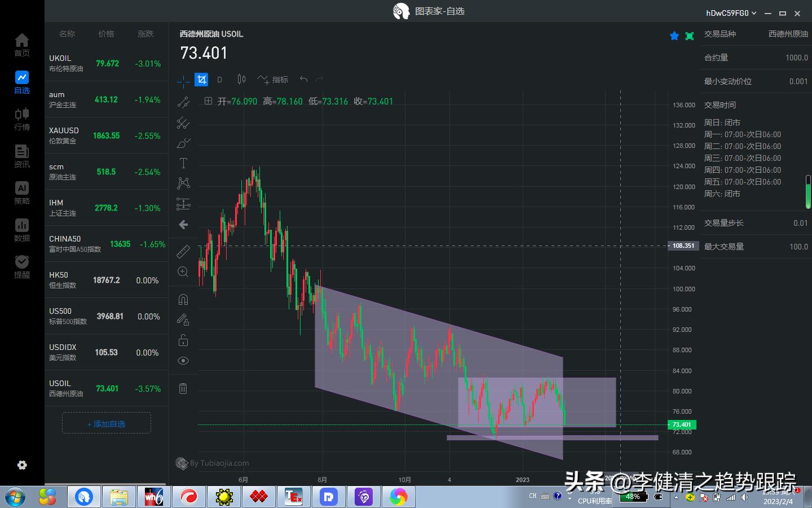
Task: Select the forecast and measurement tool
Action: coord(183,204)
